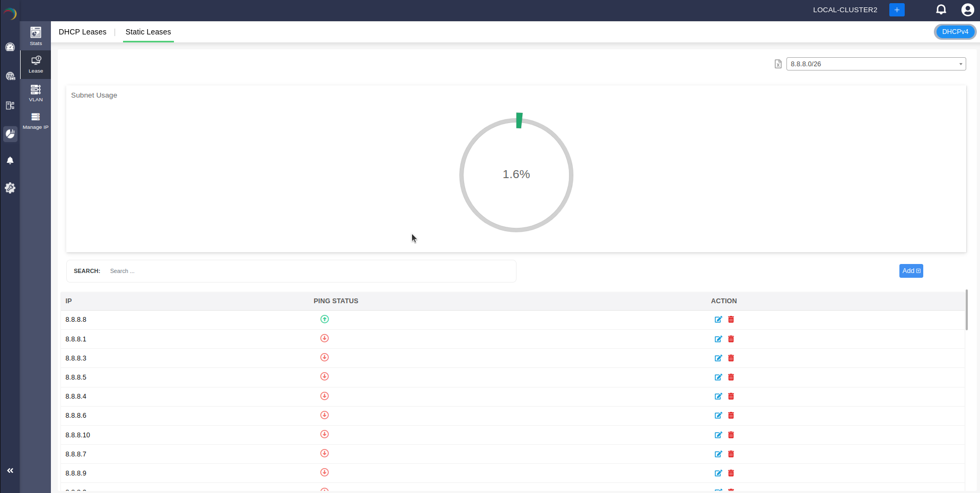Edit the static lease for 8.8.8.3
This screenshot has height=493, width=980.
tap(718, 358)
